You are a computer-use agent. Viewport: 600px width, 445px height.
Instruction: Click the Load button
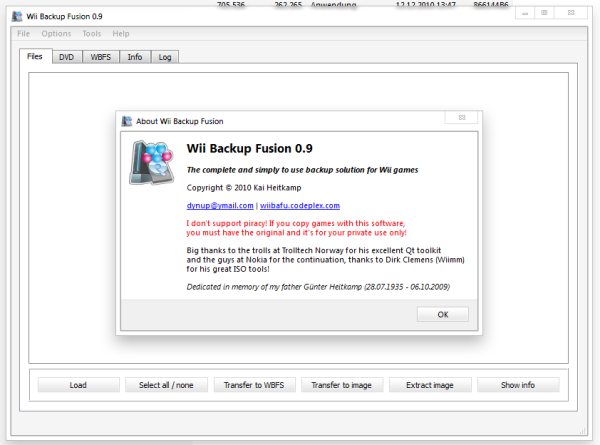pyautogui.click(x=78, y=385)
